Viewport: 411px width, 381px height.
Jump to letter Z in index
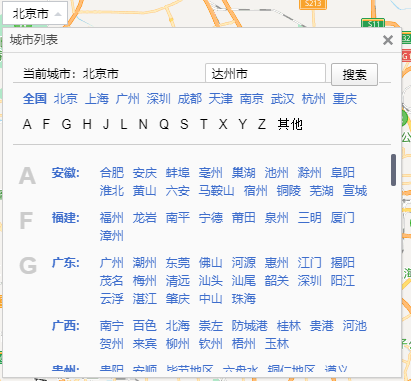click(x=262, y=124)
